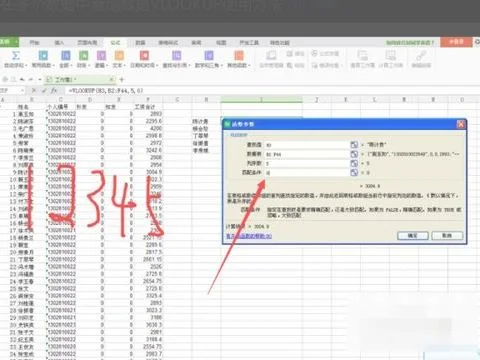Click range picker icon beside 匹配条件 field

pyautogui.click(x=354, y=172)
